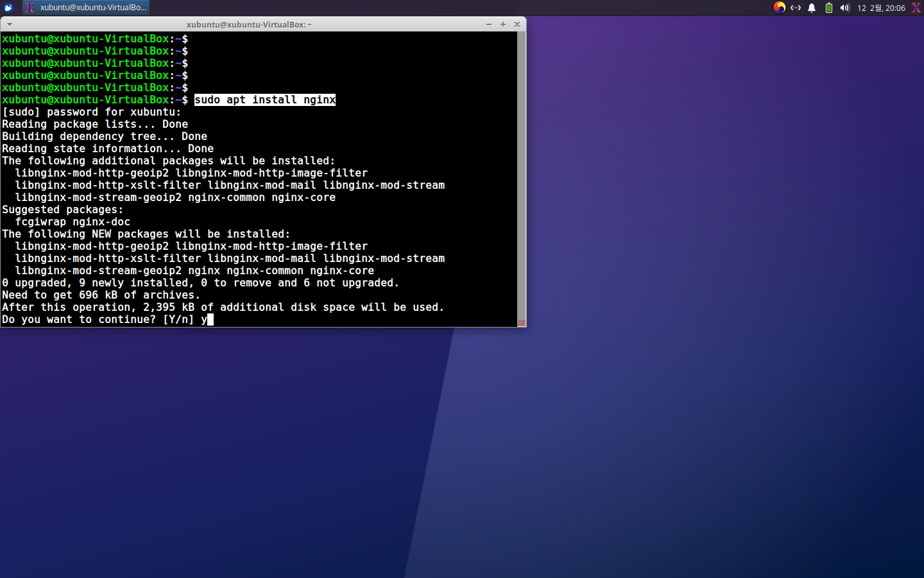Click the terminal vertical scrollbar
Viewport: 924px width, 578px height.
pos(522,179)
